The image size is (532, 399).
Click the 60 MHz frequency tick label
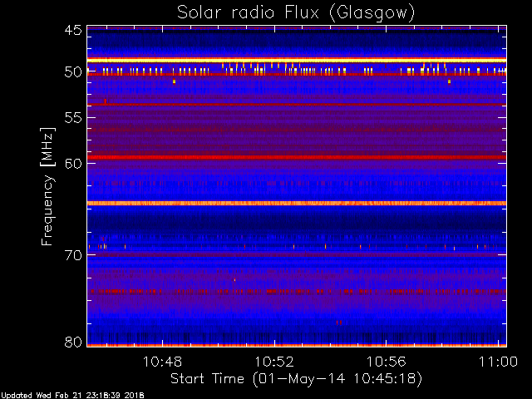[72, 164]
